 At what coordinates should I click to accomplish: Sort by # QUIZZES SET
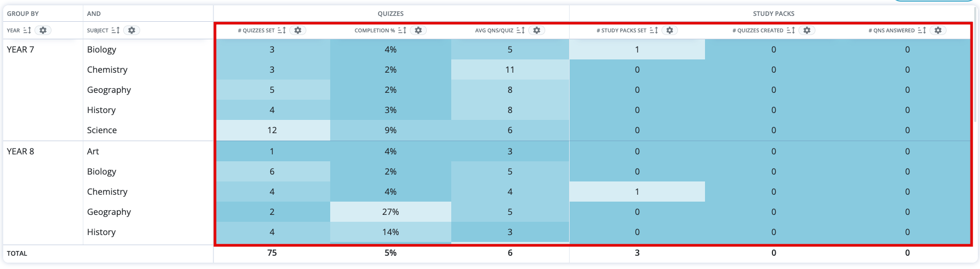(282, 31)
